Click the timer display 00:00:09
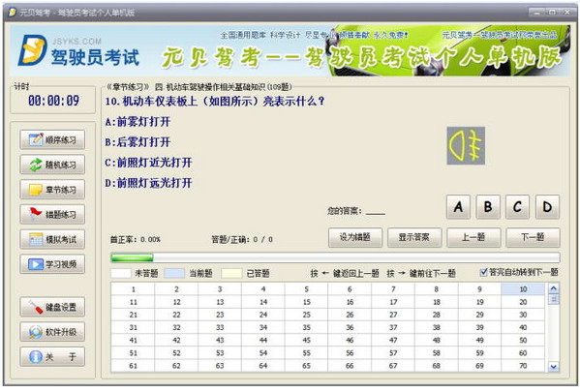The width and height of the screenshot is (580, 392). click(53, 101)
